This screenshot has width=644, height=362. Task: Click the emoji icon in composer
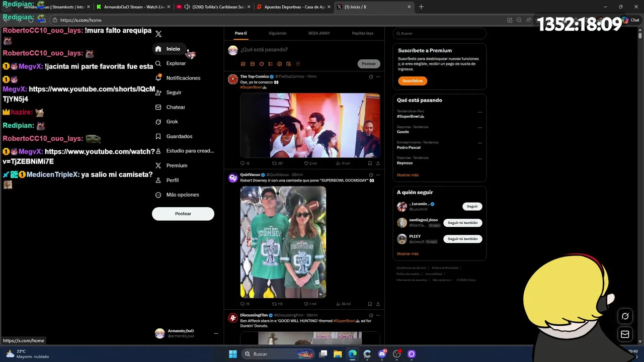tap(279, 64)
